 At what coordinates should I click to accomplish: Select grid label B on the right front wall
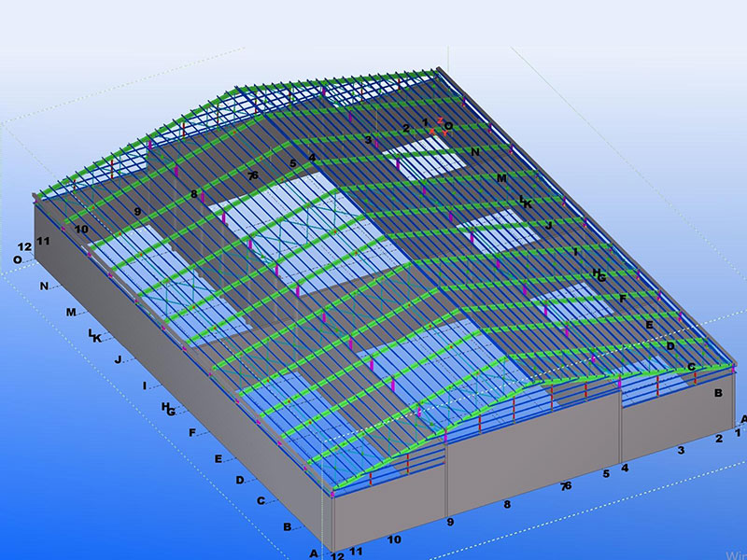point(718,394)
